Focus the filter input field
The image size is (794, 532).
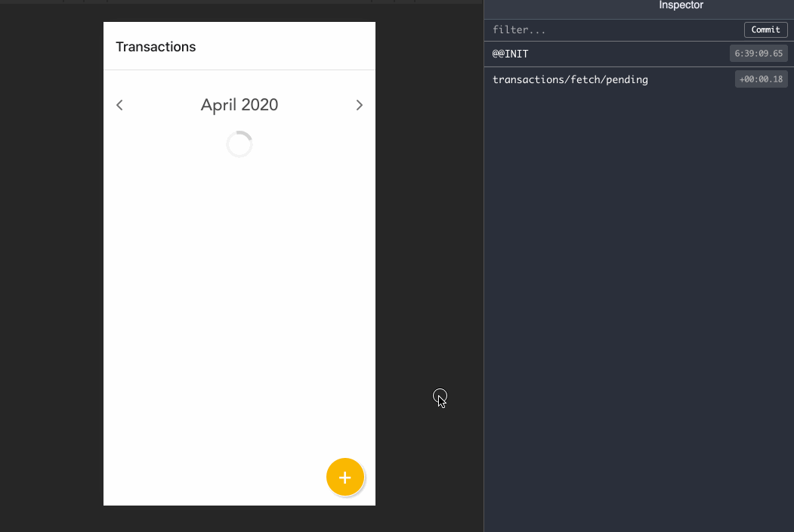(x=613, y=30)
